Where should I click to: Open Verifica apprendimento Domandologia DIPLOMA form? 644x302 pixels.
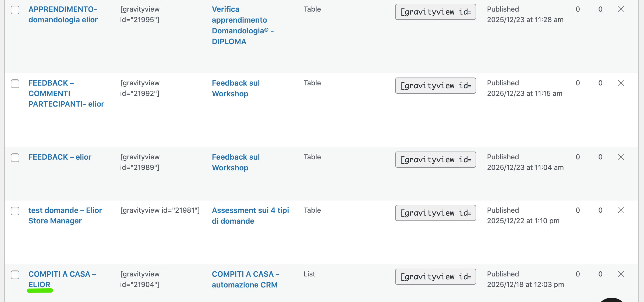click(x=243, y=25)
